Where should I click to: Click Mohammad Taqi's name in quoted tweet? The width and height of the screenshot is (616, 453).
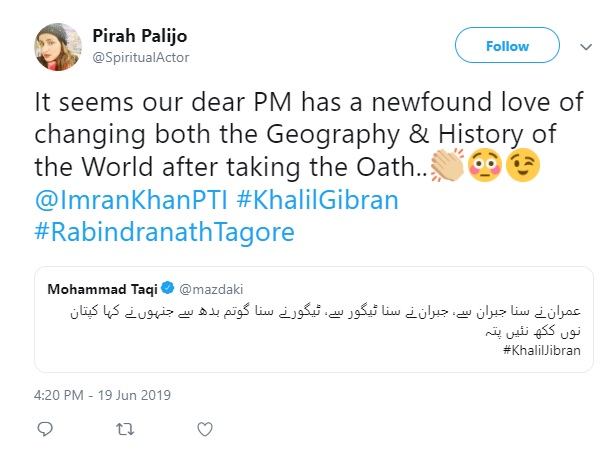point(104,290)
